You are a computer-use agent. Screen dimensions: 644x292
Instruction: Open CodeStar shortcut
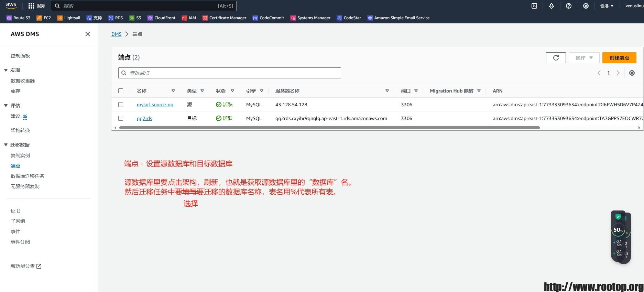(349, 18)
